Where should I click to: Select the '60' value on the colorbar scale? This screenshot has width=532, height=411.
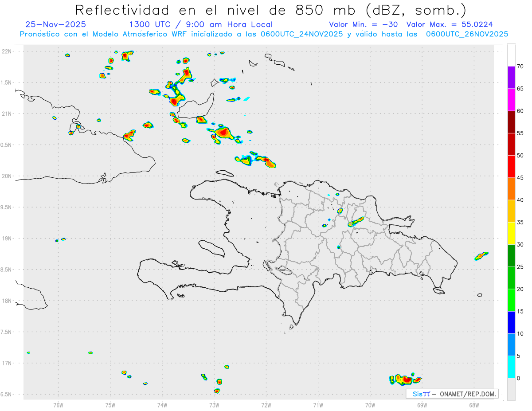point(520,111)
